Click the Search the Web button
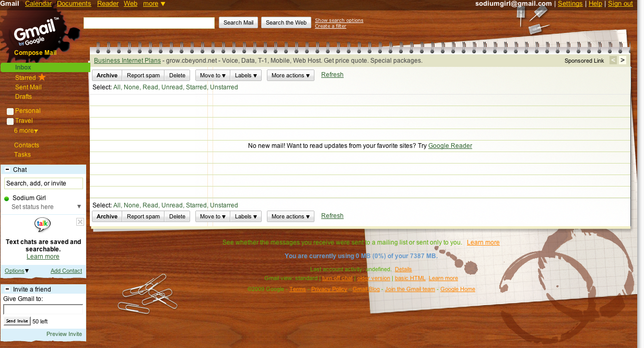Viewport: 644px width, 348px height. coord(286,22)
